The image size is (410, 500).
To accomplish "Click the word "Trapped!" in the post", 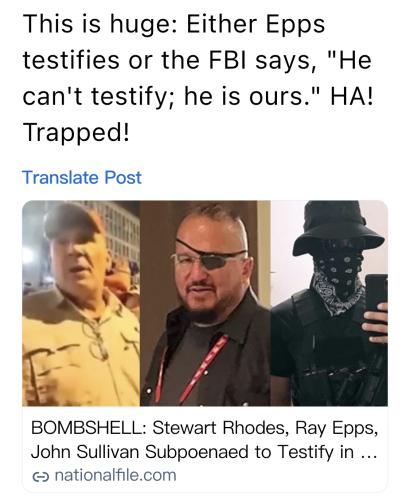I will [76, 132].
